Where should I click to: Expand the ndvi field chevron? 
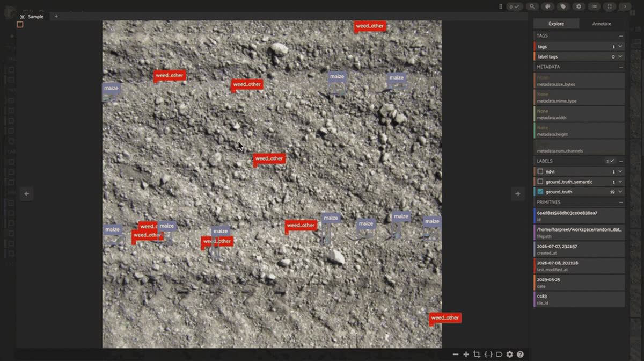620,171
